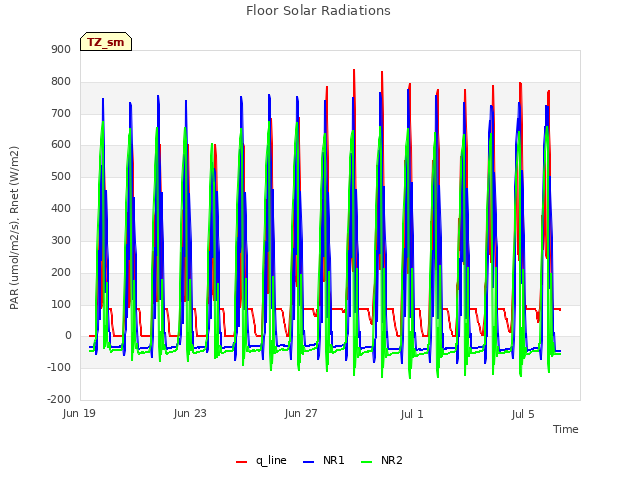Click the Jun 19 x-axis label
Image resolution: width=640 pixels, height=480 pixels.
point(79,413)
